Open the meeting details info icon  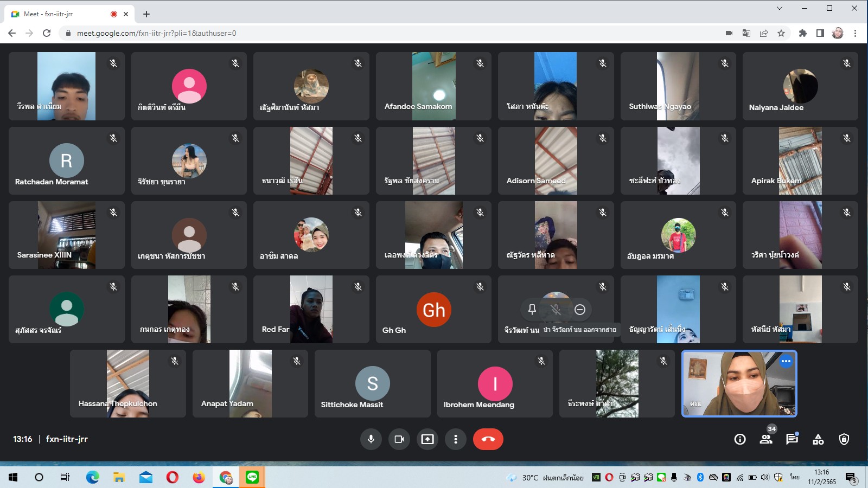(740, 439)
